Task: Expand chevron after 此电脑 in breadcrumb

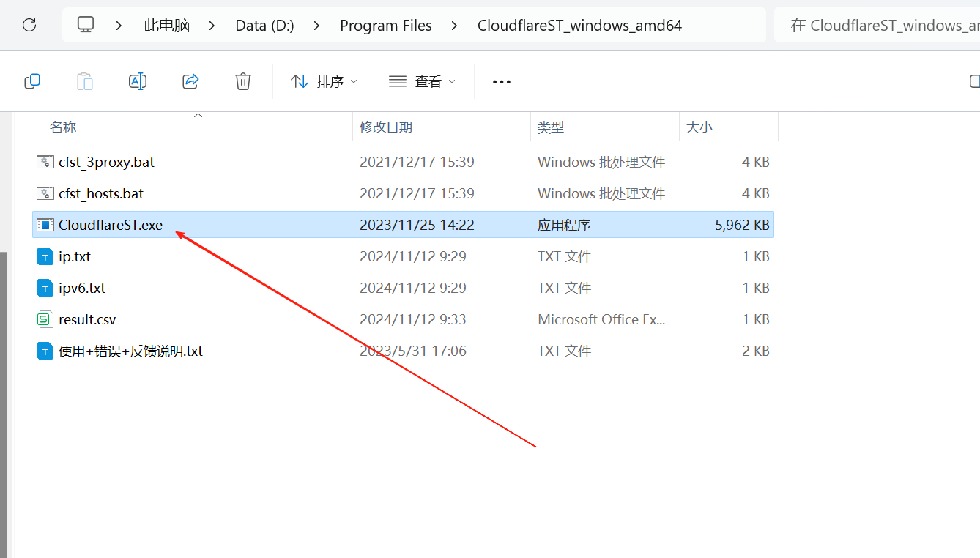Action: [212, 26]
